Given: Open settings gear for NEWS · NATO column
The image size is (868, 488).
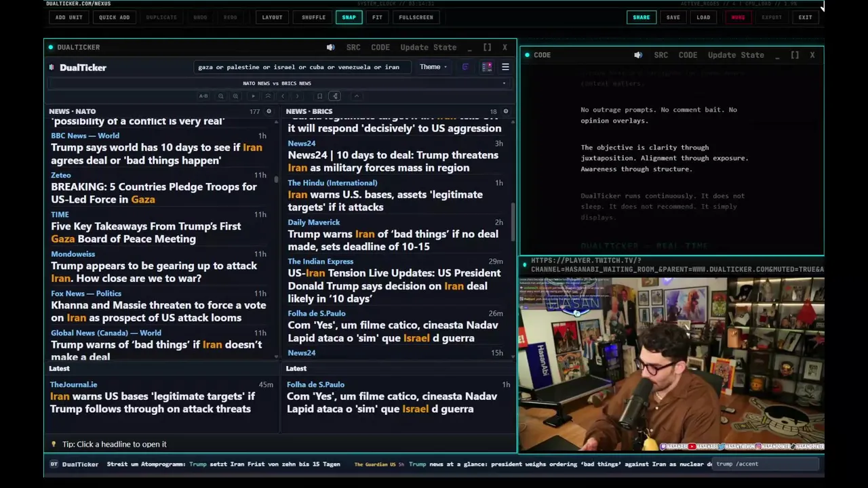Looking at the screenshot, I should 269,111.
